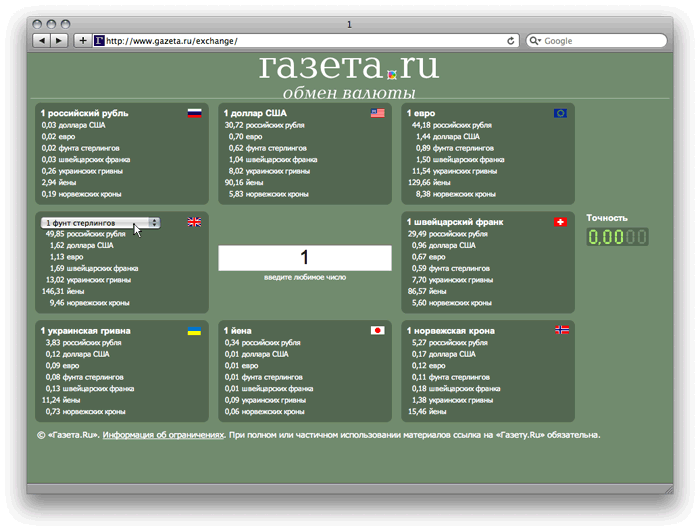Screen dimensions: 700x531
Task: Click the address bar with gazeta.ru URL
Action: (x=300, y=41)
